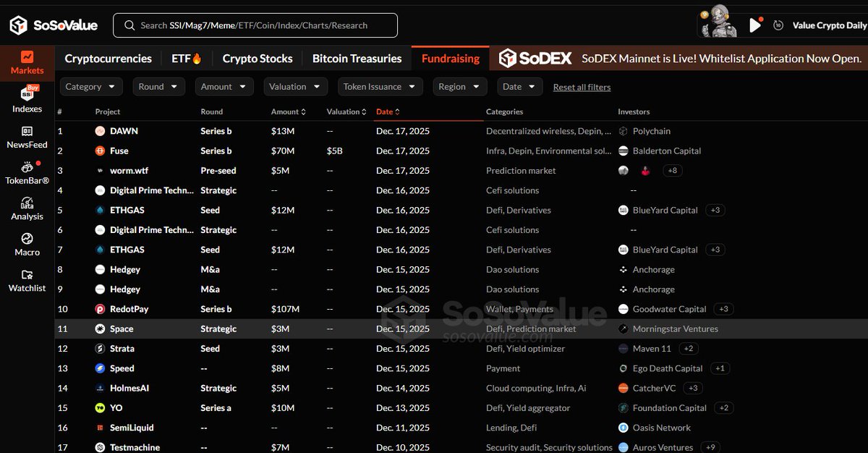Click the Oasis Network investor icon

point(624,428)
